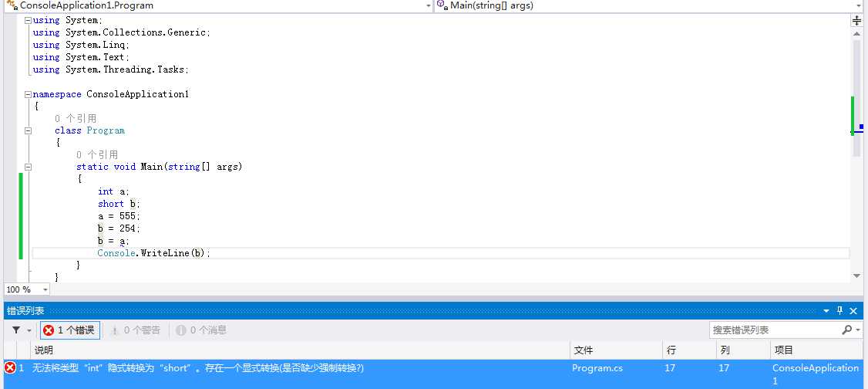
Task: Click the code line 'a = 555;'
Action: pyautogui.click(x=119, y=216)
